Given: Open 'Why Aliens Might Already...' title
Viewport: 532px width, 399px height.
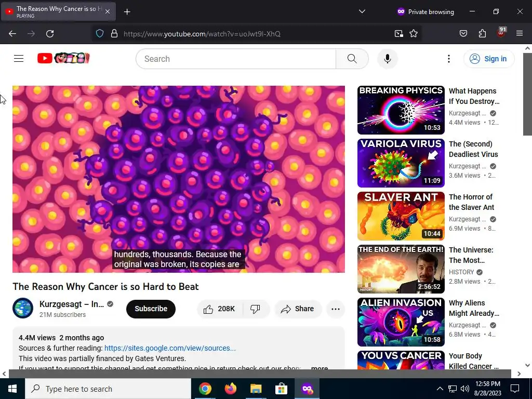Looking at the screenshot, I should pos(474,308).
